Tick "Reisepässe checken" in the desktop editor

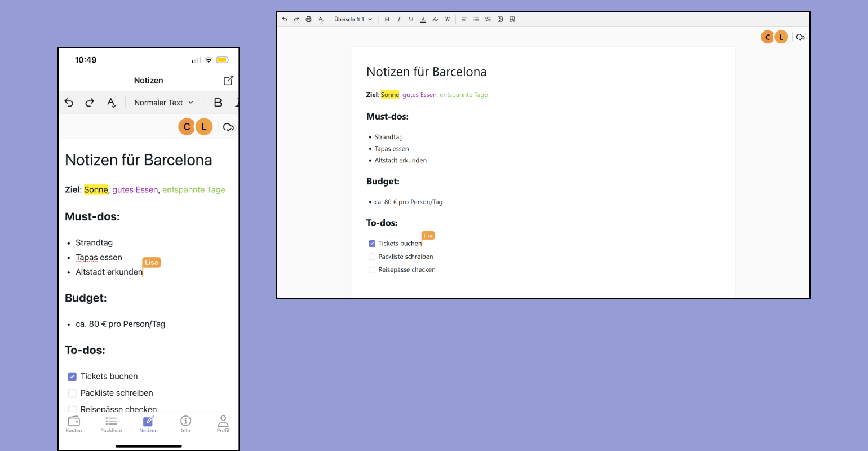[x=372, y=270]
